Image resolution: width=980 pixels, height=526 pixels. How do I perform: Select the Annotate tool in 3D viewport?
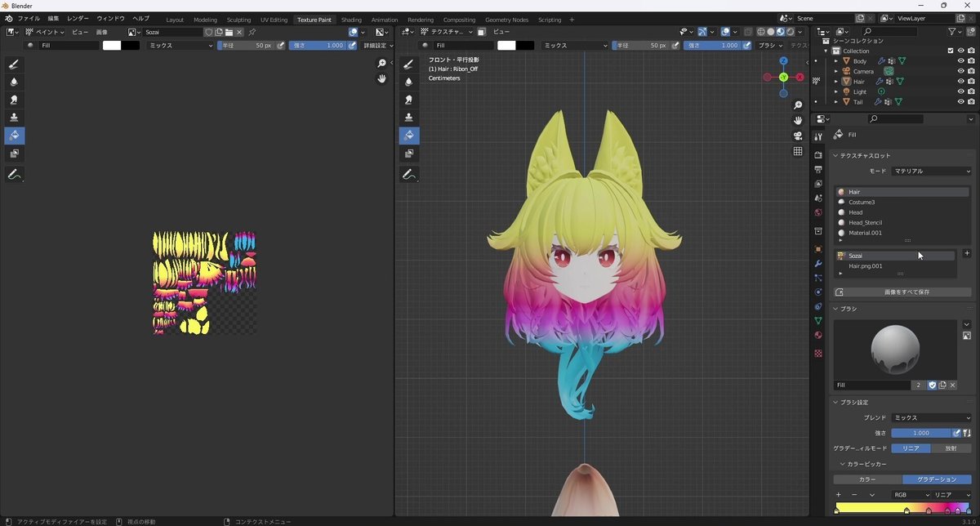(x=408, y=174)
